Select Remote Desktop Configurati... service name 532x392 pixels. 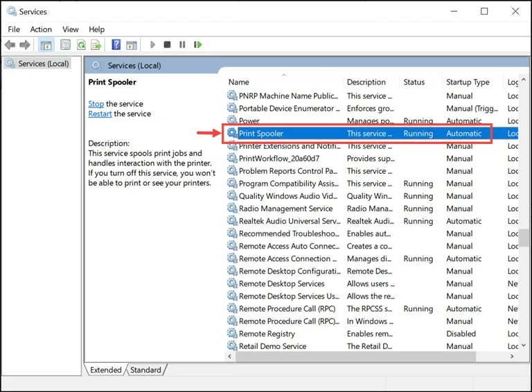tap(290, 271)
